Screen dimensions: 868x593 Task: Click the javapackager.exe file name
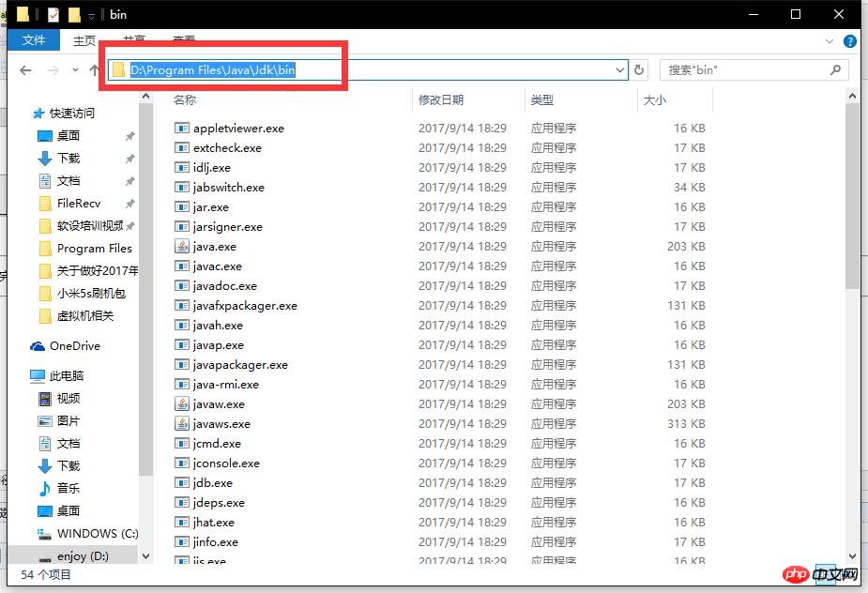tap(240, 365)
